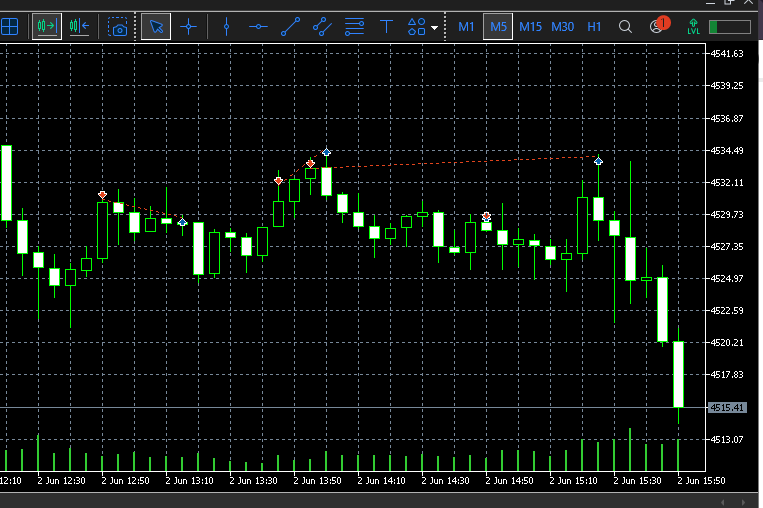Select the crosshair tool
Viewport: 763px width, 508px height.
click(188, 26)
